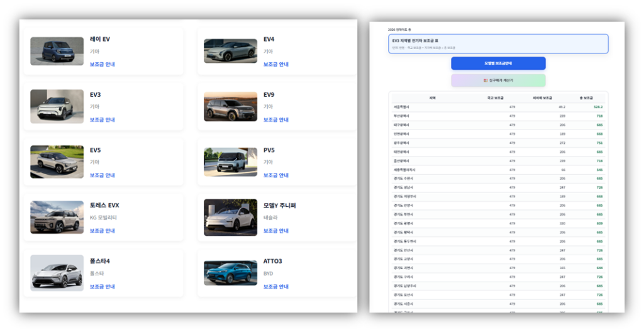Click the 경기도 오산시 row label
This screenshot has width=644, height=332.
[x=403, y=295]
